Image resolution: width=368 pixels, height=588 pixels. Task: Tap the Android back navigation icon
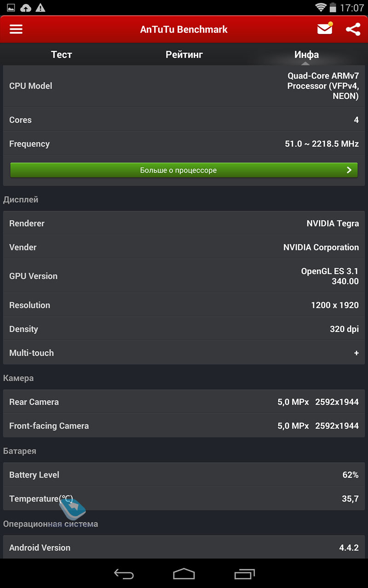click(124, 574)
